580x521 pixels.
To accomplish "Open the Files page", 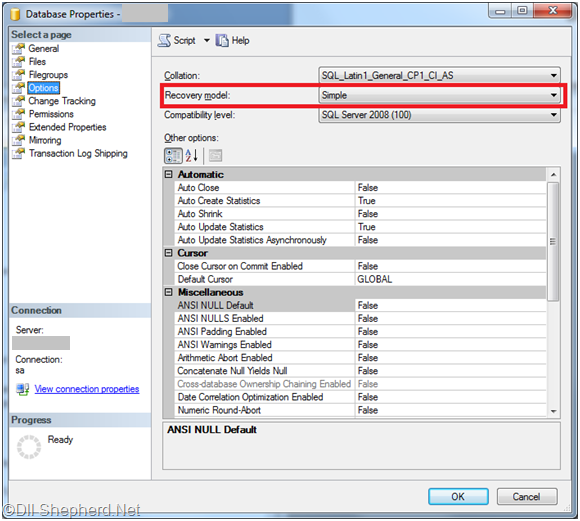I will tap(37, 61).
